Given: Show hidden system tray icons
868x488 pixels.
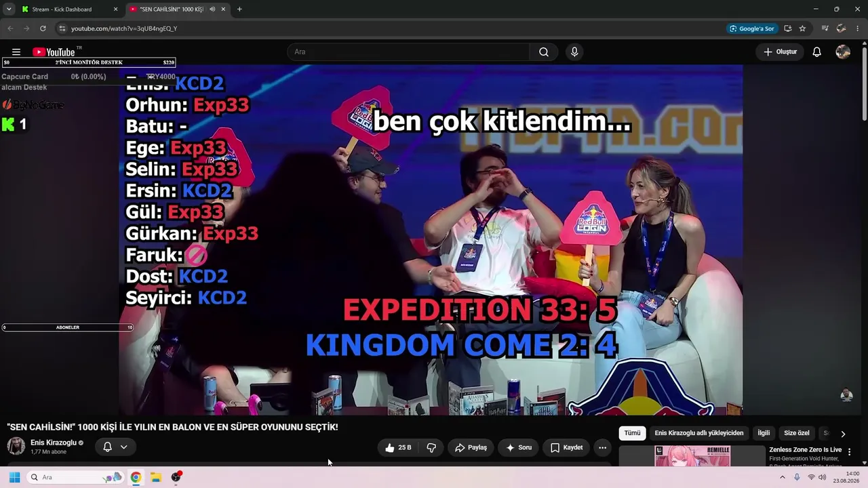Looking at the screenshot, I should click(782, 477).
